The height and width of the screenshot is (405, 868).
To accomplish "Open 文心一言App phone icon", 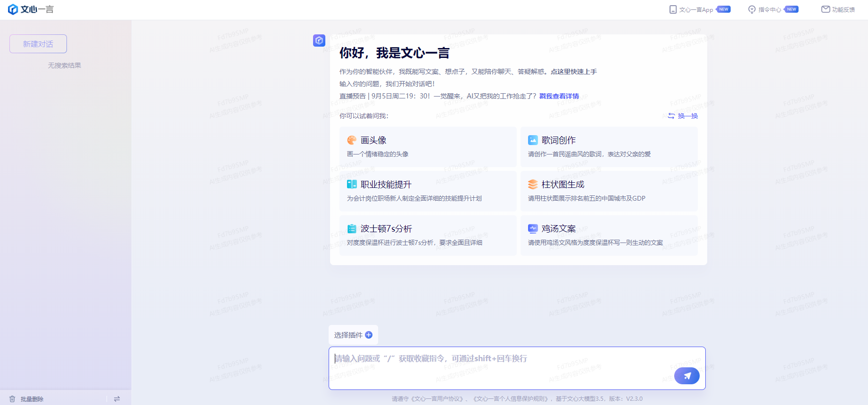I will pyautogui.click(x=673, y=9).
